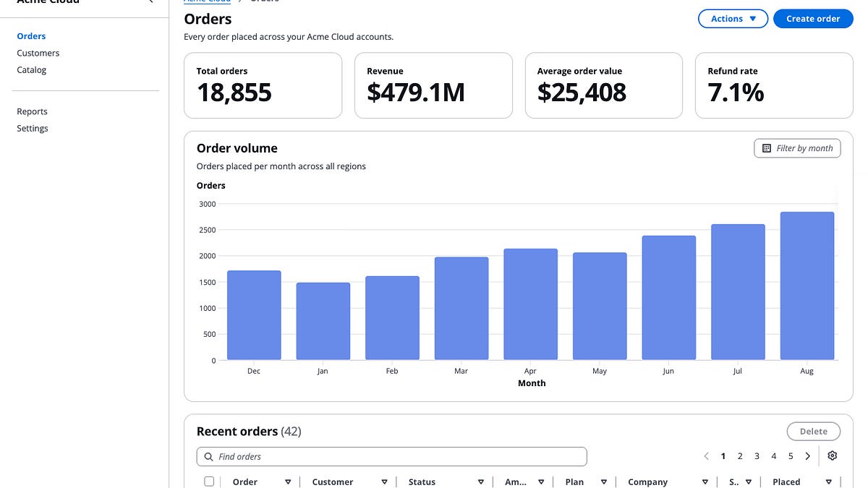Click the Apr bar in the chart
Viewport: 868px width, 488px height.
tap(530, 304)
